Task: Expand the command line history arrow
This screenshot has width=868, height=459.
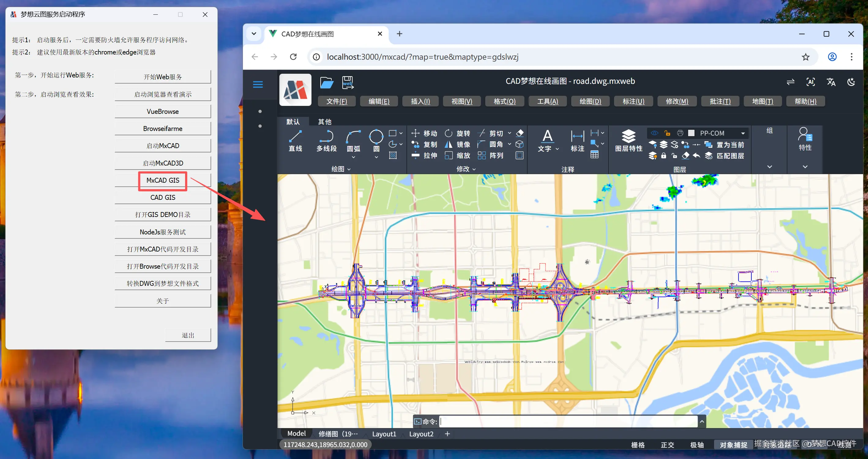Action: 702,421
